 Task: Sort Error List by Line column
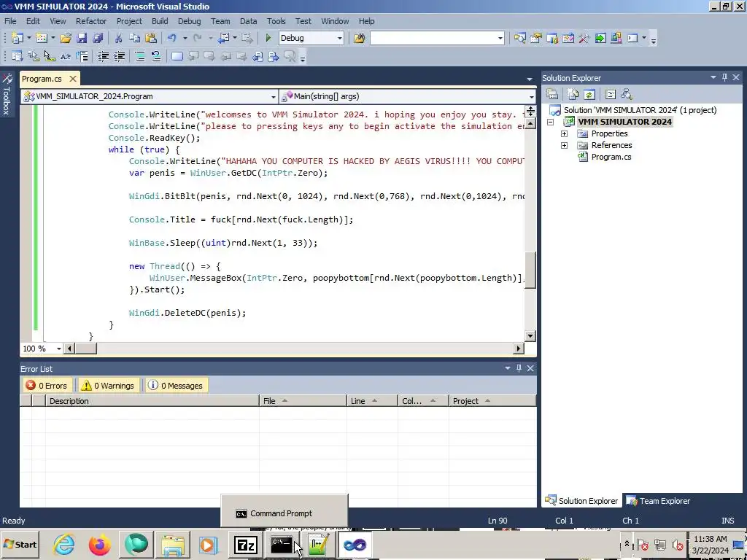372,401
